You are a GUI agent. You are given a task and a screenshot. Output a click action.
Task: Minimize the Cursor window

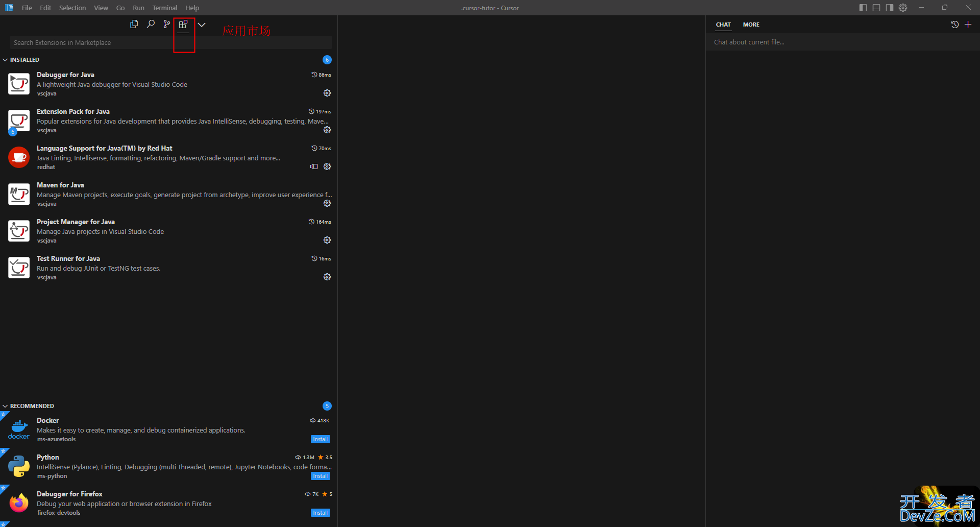pos(921,8)
